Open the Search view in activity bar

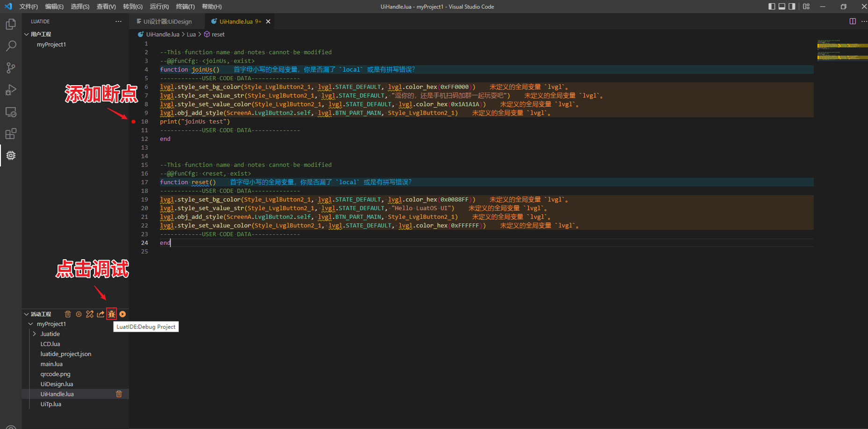[11, 46]
